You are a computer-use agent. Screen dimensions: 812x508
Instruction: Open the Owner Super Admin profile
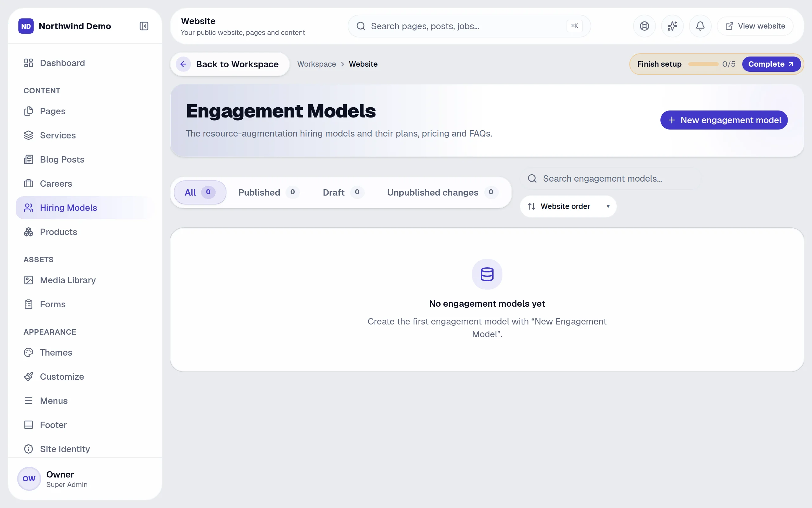[x=85, y=479]
